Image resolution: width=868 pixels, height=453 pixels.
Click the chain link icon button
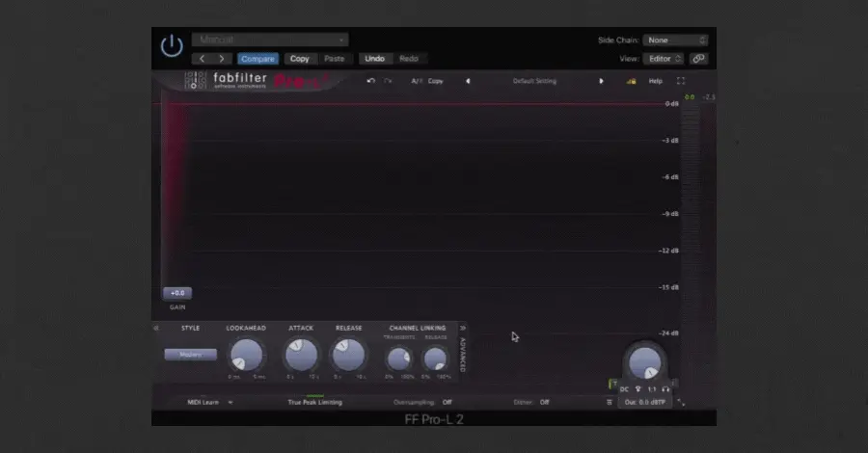[698, 59]
